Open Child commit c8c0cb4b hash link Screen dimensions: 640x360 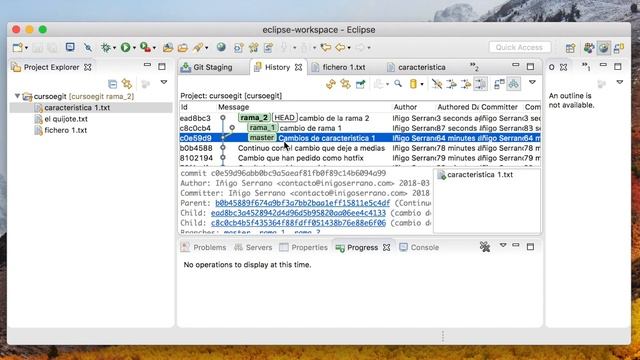(x=298, y=223)
